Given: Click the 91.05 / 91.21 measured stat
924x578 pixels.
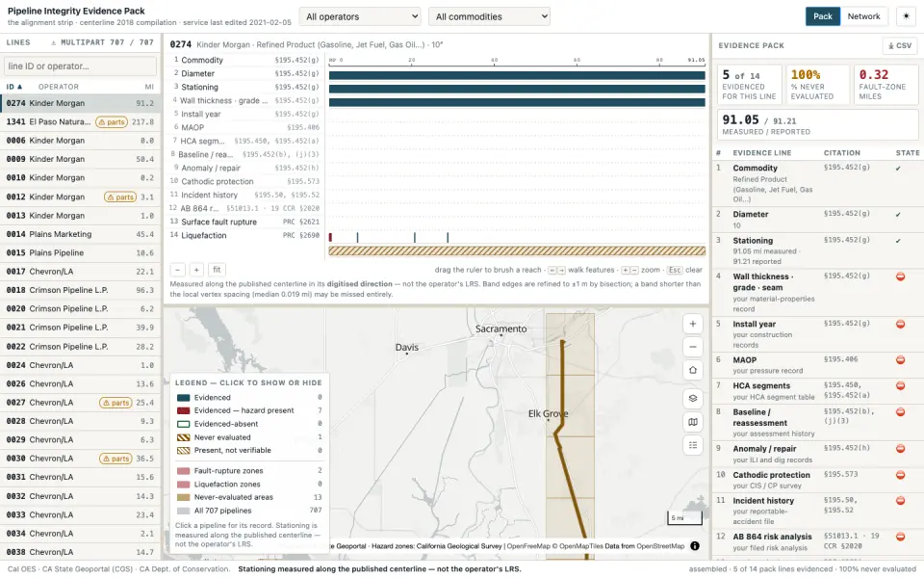Looking at the screenshot, I should 817,124.
